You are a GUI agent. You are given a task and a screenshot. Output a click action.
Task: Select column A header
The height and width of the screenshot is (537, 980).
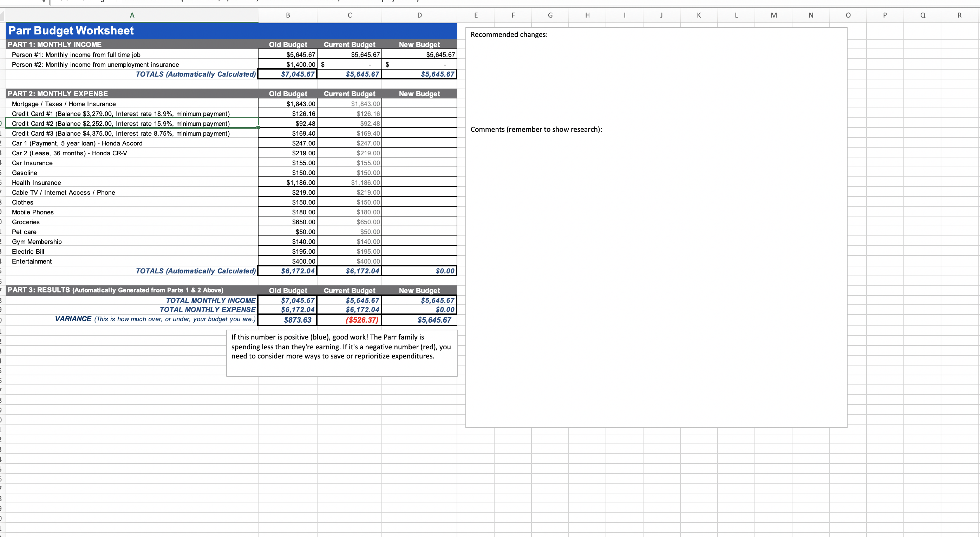coord(132,15)
